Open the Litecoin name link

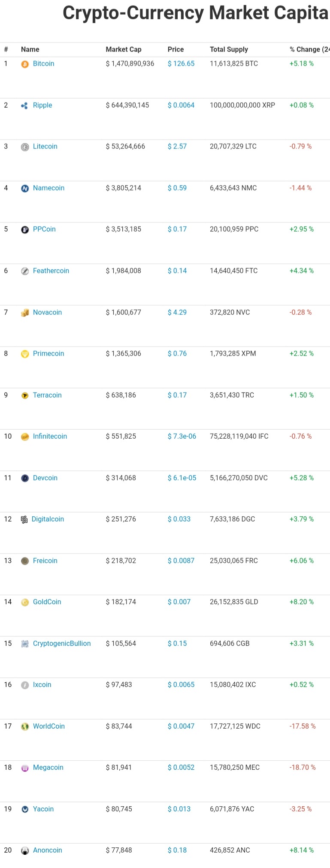pyautogui.click(x=45, y=146)
